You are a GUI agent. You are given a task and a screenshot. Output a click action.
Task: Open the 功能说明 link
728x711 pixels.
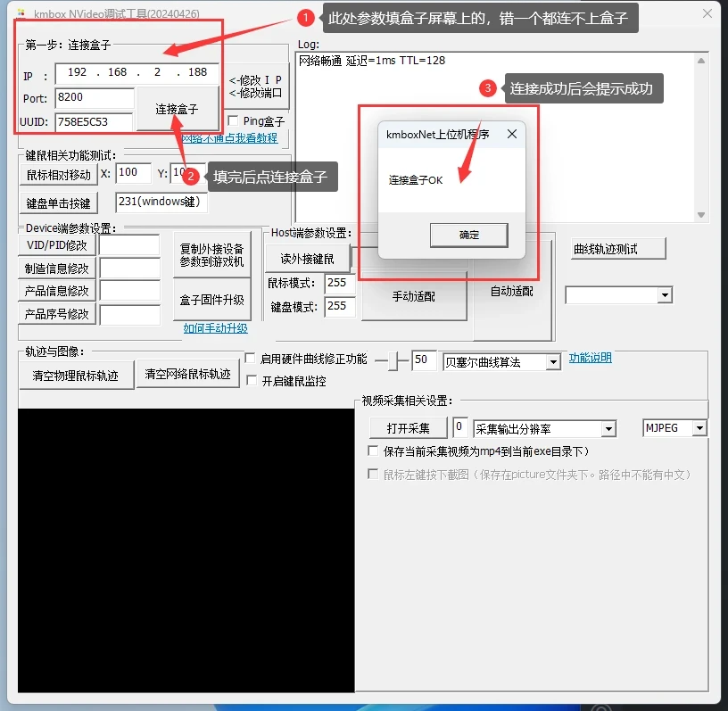click(x=590, y=358)
